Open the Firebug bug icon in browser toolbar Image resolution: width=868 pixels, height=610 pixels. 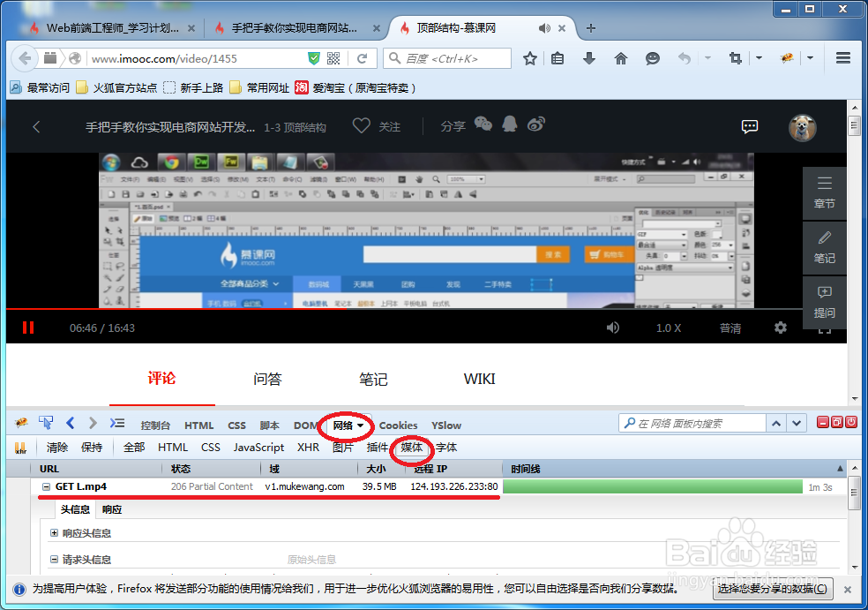click(x=787, y=58)
